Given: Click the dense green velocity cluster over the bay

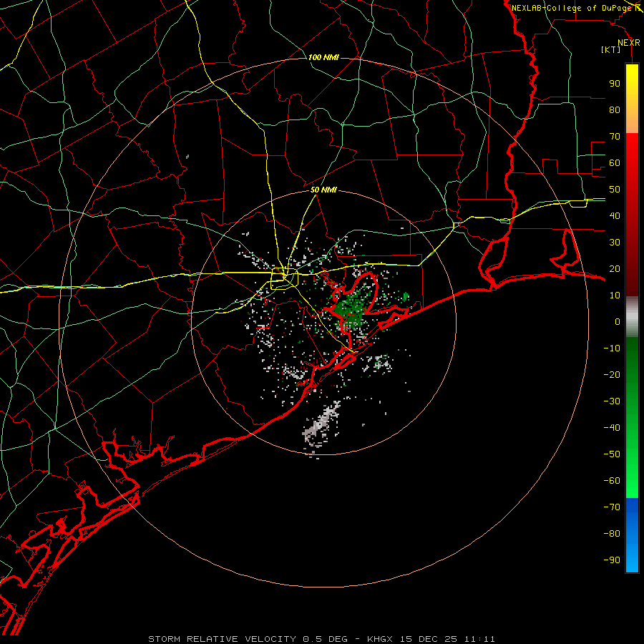Looking at the screenshot, I should click(x=349, y=309).
